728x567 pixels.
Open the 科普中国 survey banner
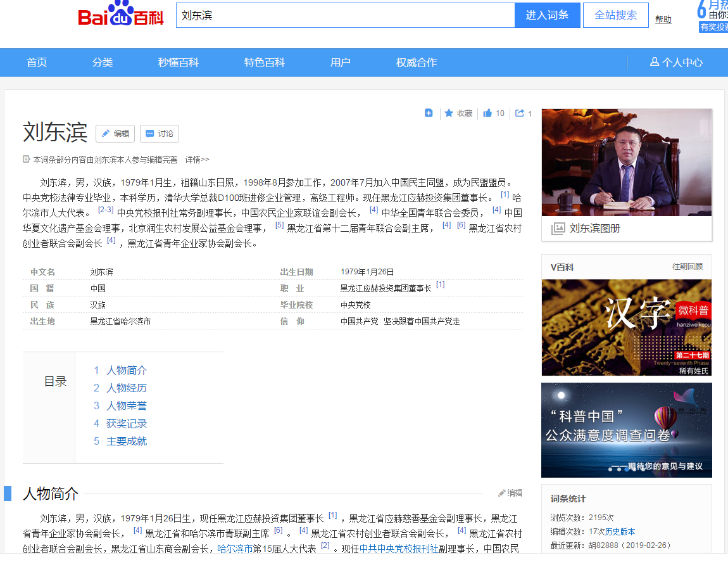coord(627,430)
